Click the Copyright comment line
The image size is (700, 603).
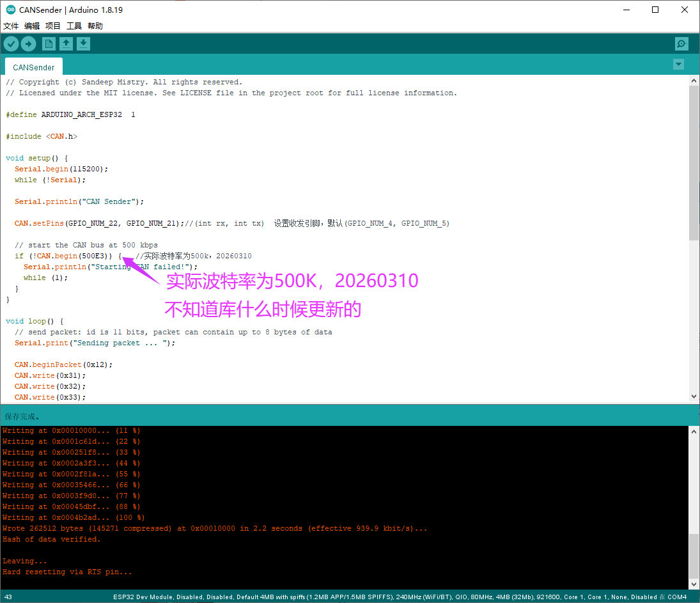click(x=124, y=82)
